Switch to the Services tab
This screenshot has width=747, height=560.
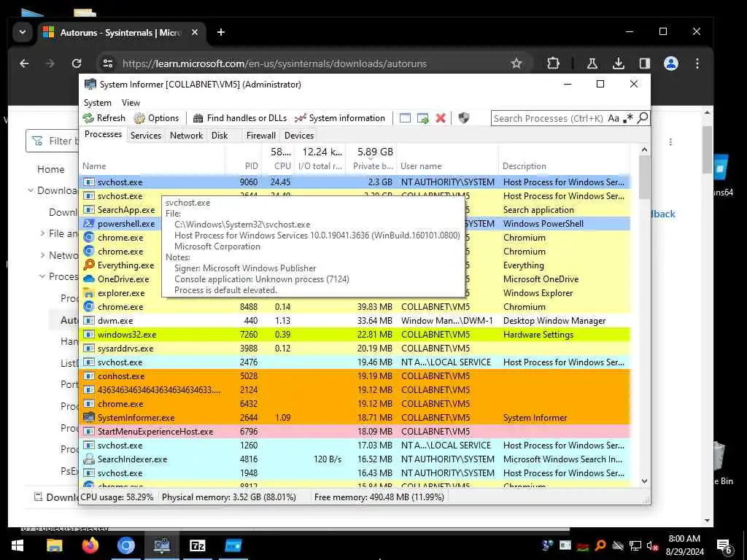(146, 135)
